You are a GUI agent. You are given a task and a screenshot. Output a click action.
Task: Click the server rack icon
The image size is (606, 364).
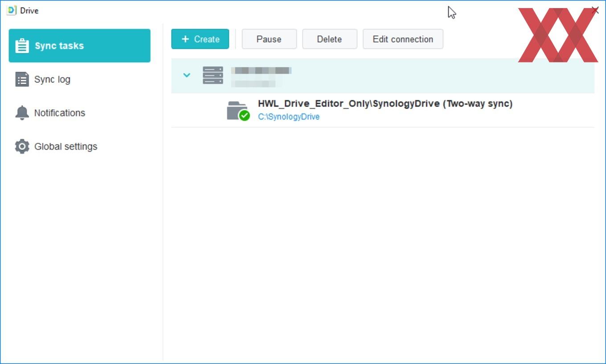[213, 75]
